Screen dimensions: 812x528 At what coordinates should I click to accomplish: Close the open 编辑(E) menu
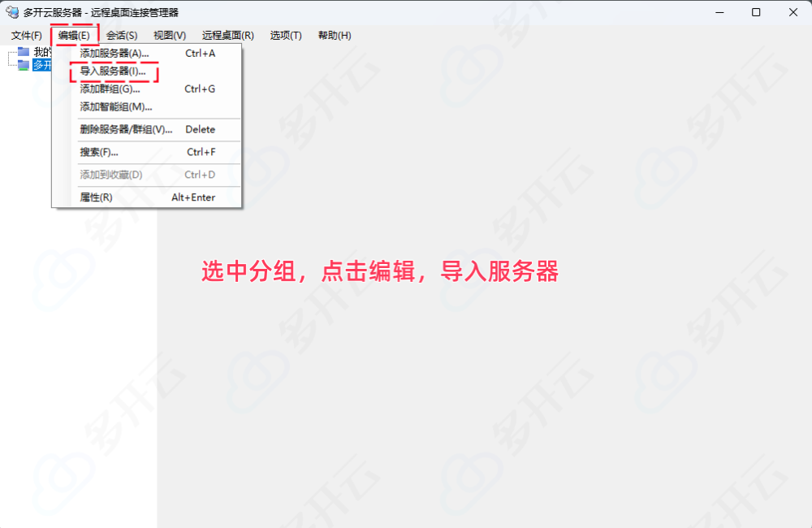point(74,36)
